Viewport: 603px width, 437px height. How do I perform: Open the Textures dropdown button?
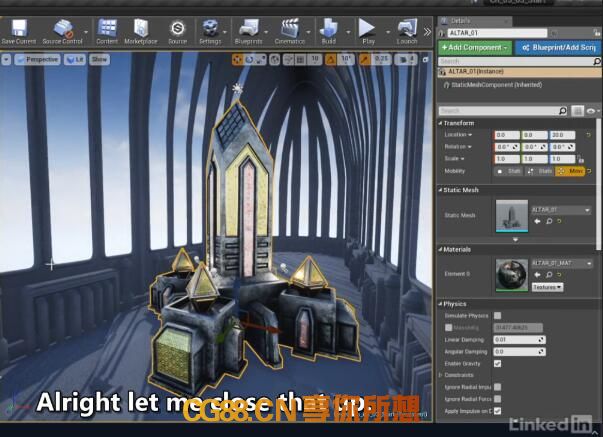(547, 287)
